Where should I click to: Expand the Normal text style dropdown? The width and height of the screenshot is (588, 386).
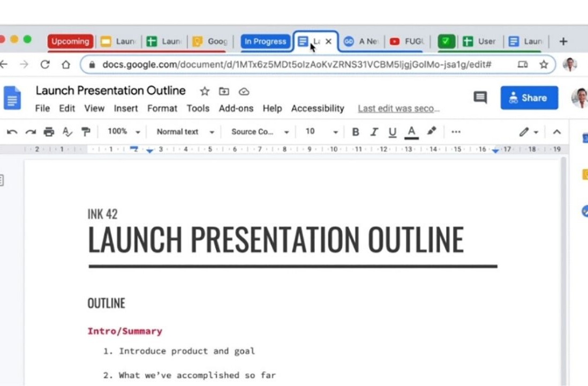[185, 132]
